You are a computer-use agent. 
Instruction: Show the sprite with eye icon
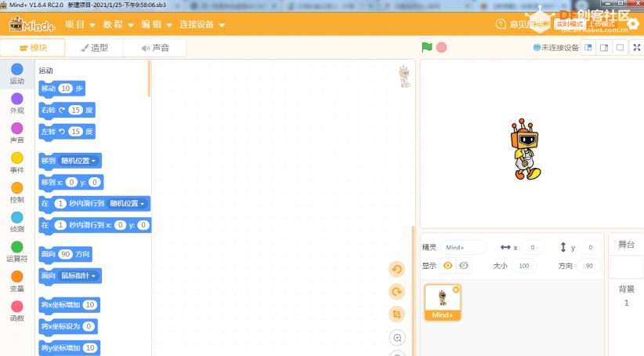(x=447, y=266)
